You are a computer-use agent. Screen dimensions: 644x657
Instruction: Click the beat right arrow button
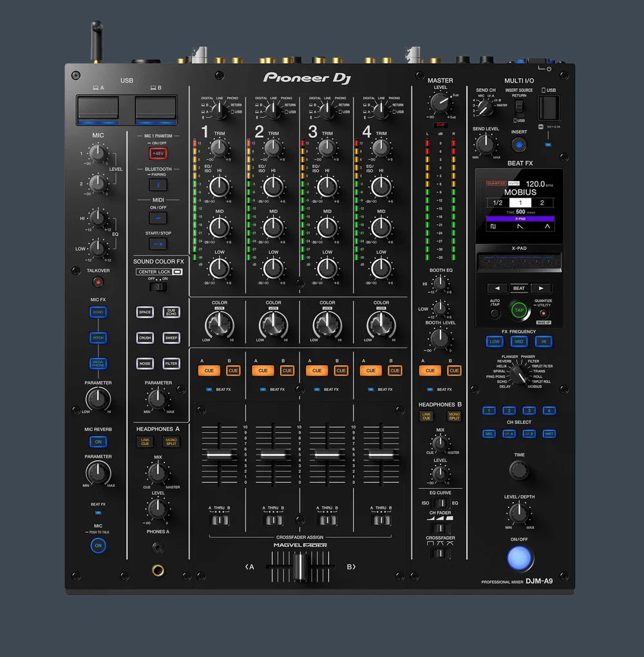[541, 289]
